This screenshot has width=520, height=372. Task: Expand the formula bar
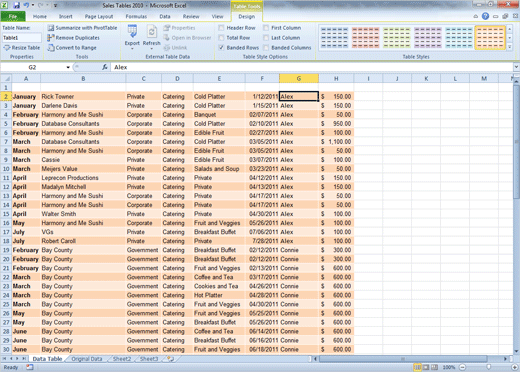point(516,67)
